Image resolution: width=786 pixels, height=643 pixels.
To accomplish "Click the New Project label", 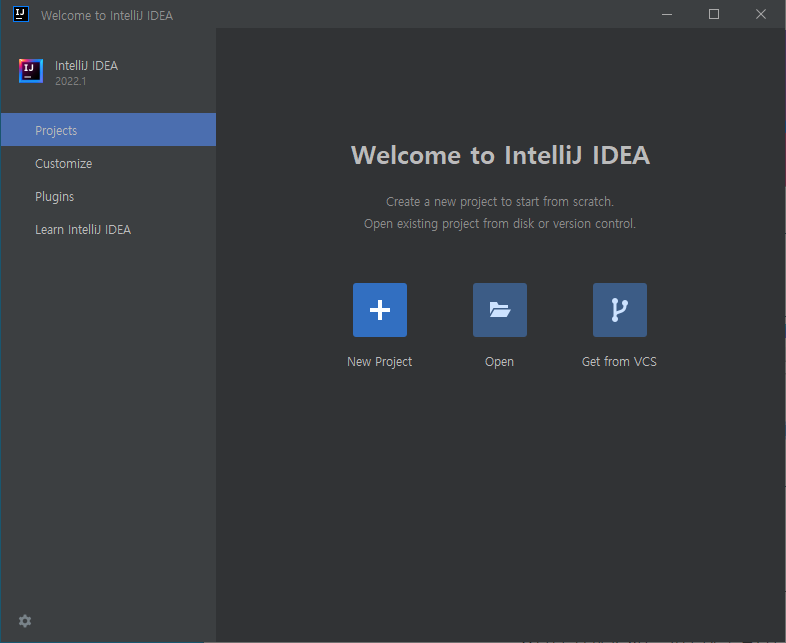I will 379,362.
